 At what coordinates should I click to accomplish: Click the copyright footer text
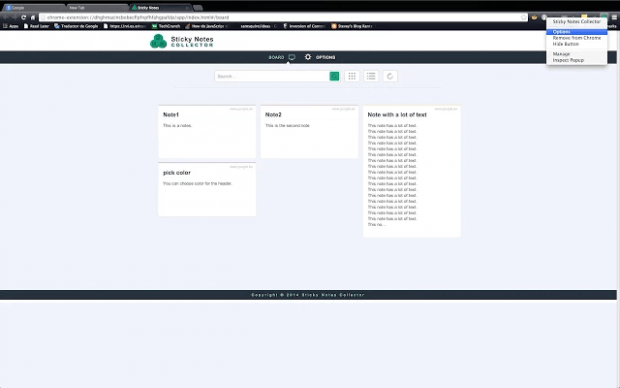coord(308,295)
